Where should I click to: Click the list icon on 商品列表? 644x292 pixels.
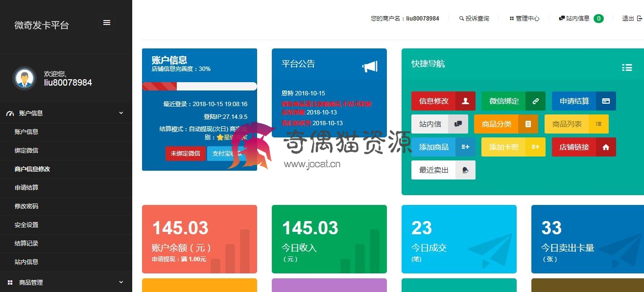point(598,124)
